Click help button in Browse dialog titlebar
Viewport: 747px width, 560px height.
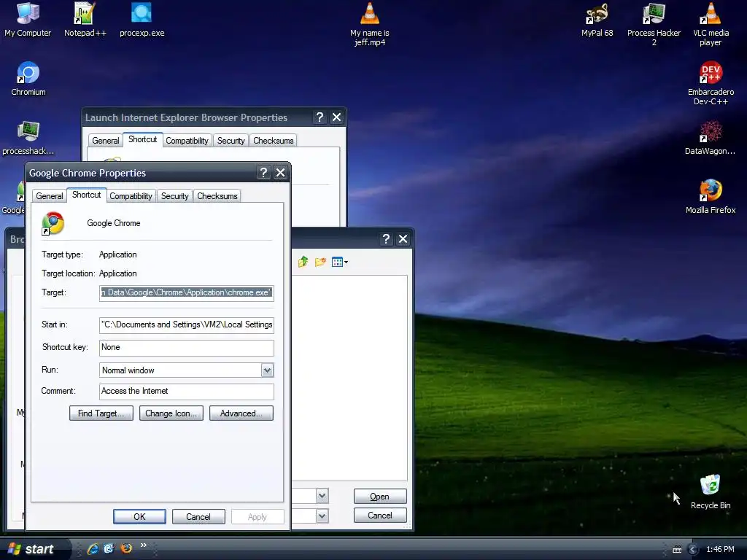click(386, 238)
